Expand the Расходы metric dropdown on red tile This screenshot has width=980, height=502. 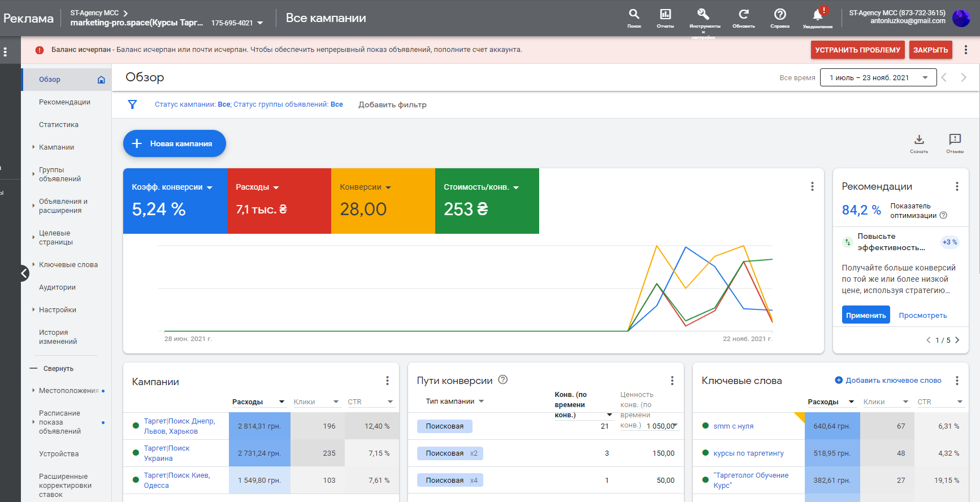pyautogui.click(x=276, y=187)
